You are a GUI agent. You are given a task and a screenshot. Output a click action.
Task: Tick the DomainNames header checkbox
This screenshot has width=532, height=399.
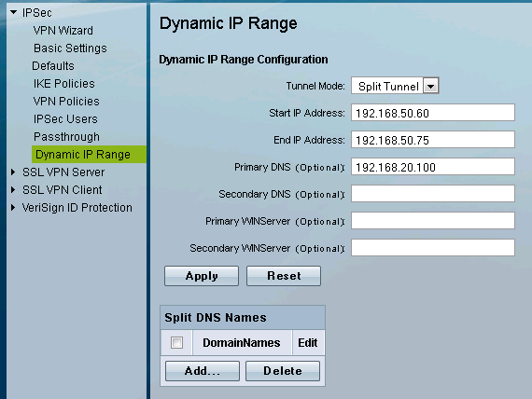coord(176,343)
